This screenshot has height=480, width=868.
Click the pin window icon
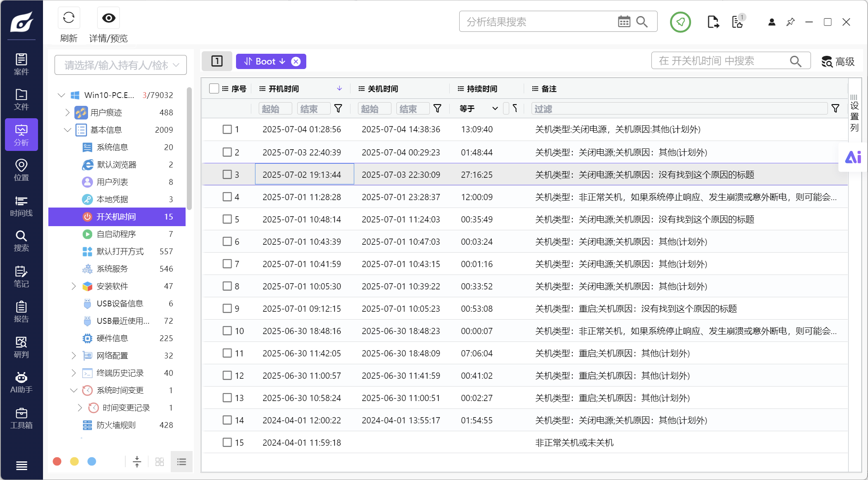[790, 22]
